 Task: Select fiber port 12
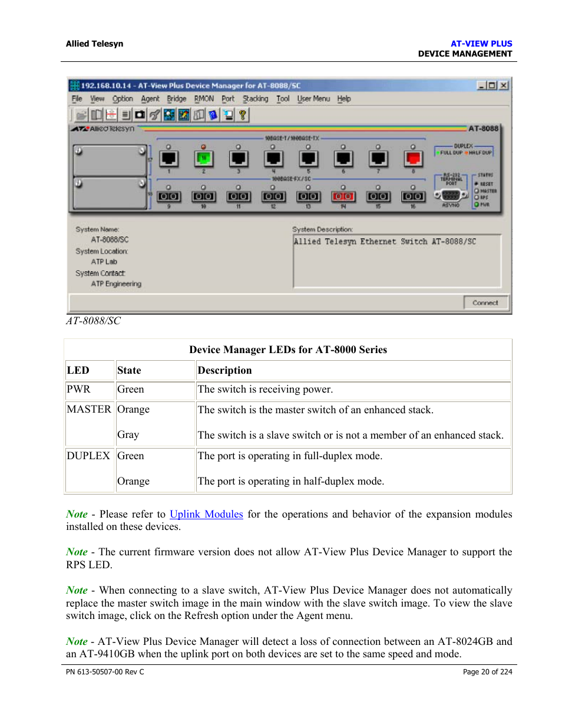pos(273,196)
